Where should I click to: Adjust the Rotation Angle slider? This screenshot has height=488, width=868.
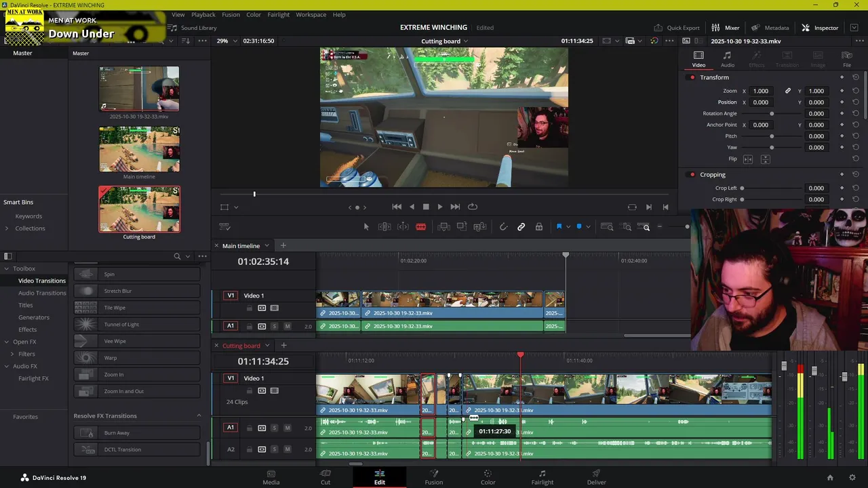(772, 114)
